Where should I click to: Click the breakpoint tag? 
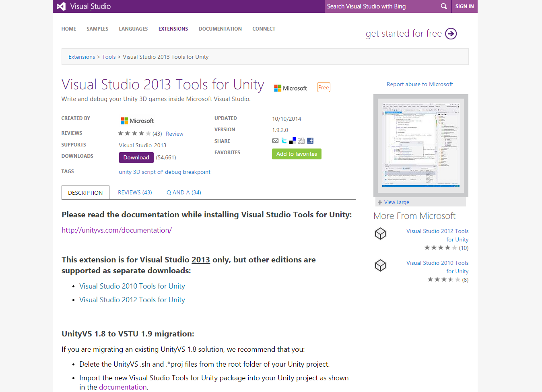(x=197, y=172)
